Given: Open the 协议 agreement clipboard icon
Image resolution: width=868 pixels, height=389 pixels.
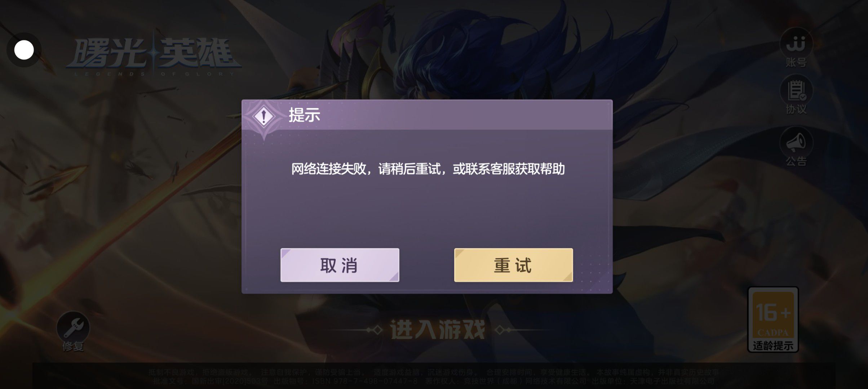Looking at the screenshot, I should [796, 90].
